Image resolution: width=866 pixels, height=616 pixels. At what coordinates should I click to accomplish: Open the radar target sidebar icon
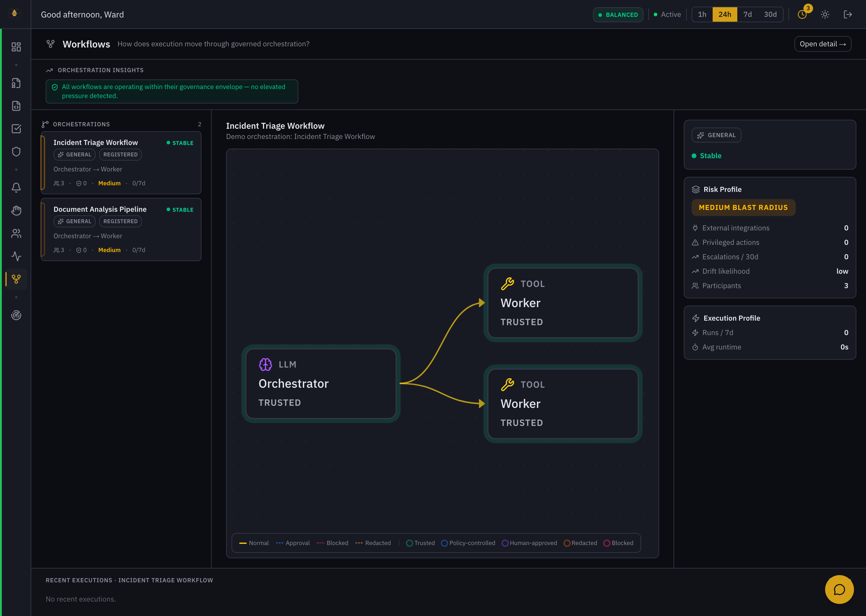(x=16, y=315)
